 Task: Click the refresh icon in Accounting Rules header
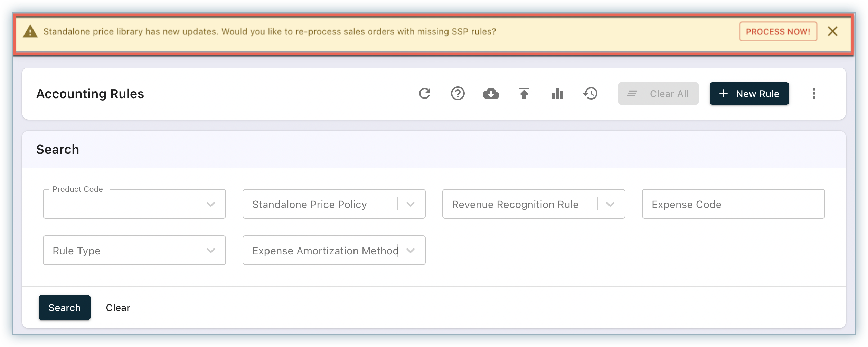(424, 94)
